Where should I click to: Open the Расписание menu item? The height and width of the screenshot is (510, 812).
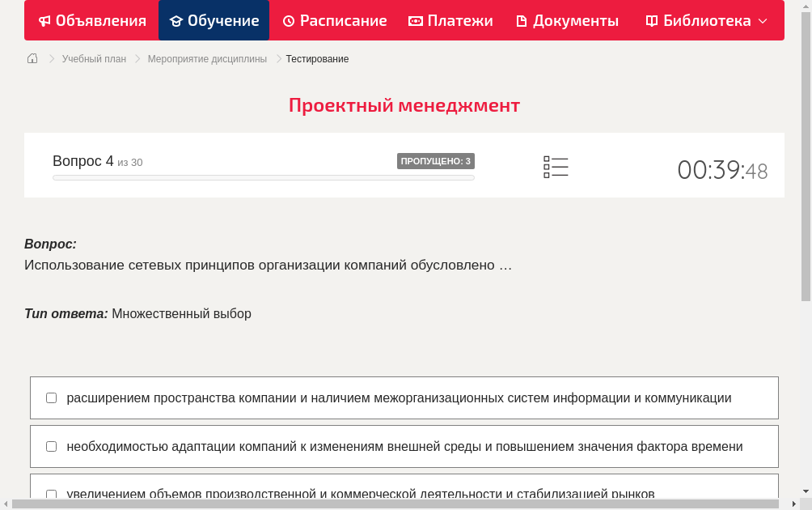[334, 20]
